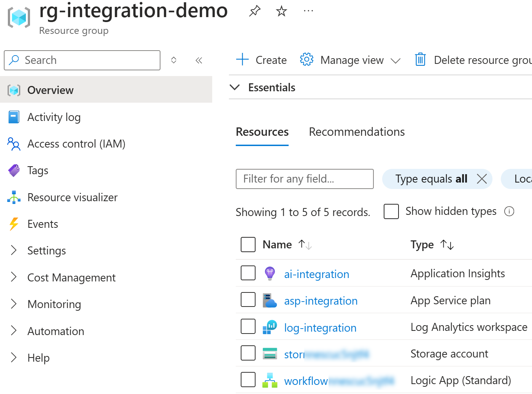
Task: Click the Log Analytics icon for log-integration
Action: tap(270, 327)
